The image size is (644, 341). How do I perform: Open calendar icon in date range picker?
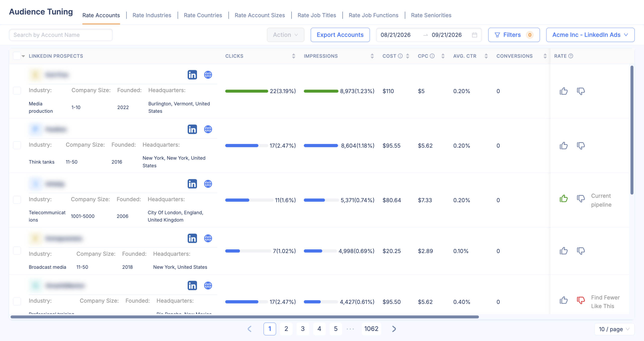pyautogui.click(x=474, y=35)
